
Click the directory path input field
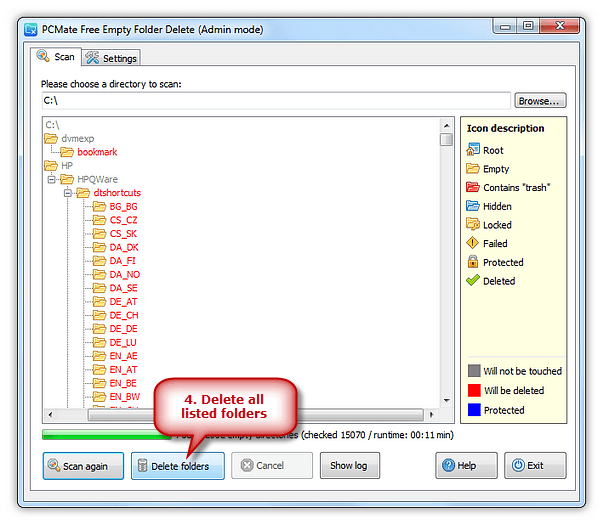[x=276, y=101]
